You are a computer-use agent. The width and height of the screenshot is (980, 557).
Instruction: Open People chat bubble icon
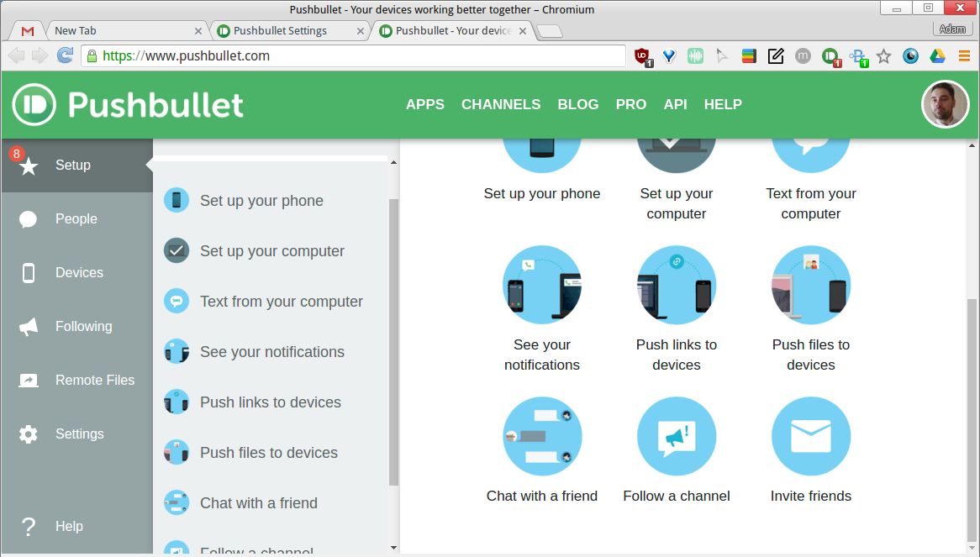[28, 219]
